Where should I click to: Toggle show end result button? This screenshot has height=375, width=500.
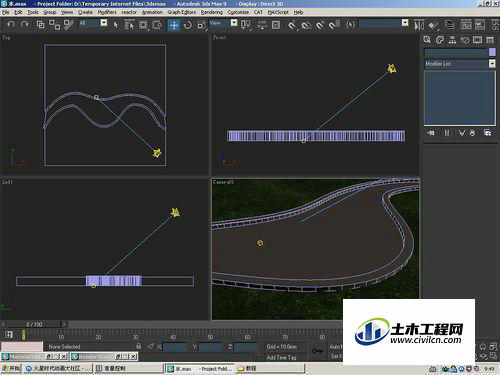[x=447, y=133]
